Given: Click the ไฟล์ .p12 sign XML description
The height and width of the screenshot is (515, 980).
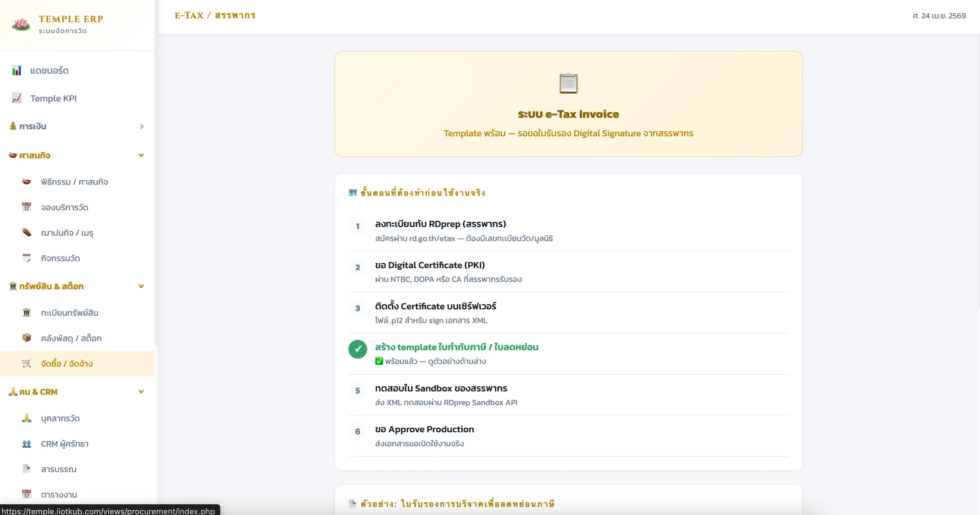Looking at the screenshot, I should [431, 320].
